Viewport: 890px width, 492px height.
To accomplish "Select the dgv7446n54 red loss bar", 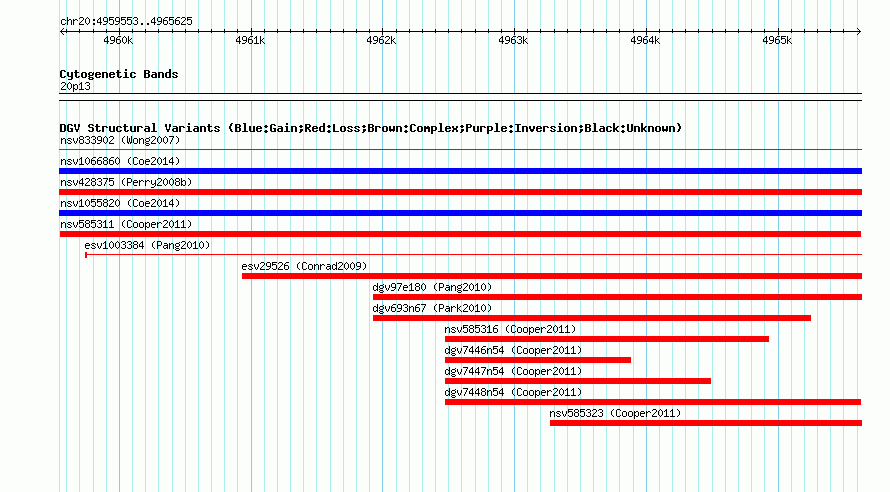I will point(538,360).
